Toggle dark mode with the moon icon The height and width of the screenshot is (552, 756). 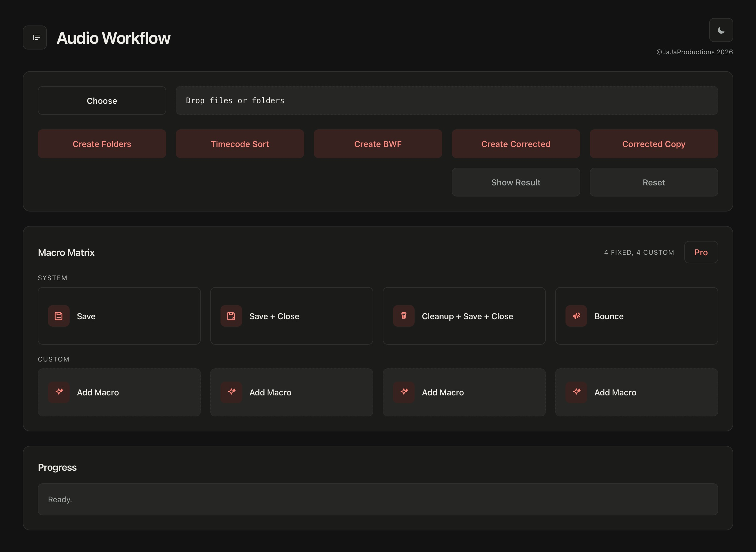click(x=721, y=30)
